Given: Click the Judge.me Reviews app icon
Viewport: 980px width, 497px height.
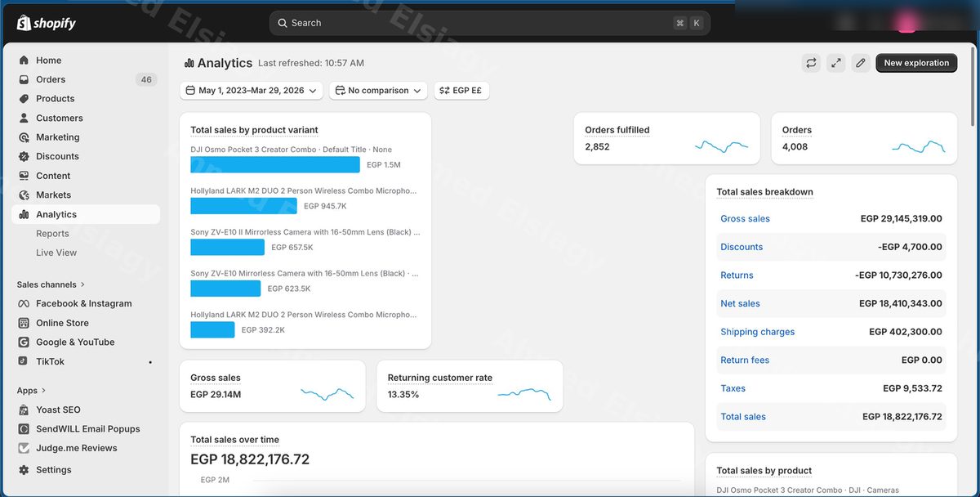Looking at the screenshot, I should click(x=24, y=448).
